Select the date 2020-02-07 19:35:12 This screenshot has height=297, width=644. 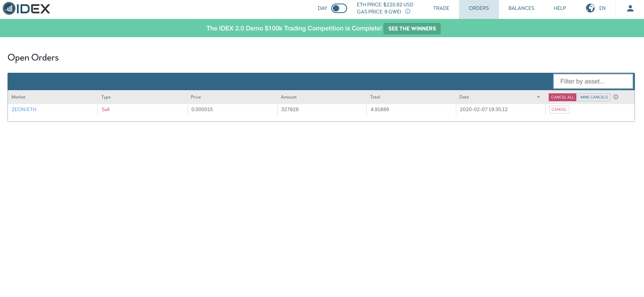click(x=484, y=110)
